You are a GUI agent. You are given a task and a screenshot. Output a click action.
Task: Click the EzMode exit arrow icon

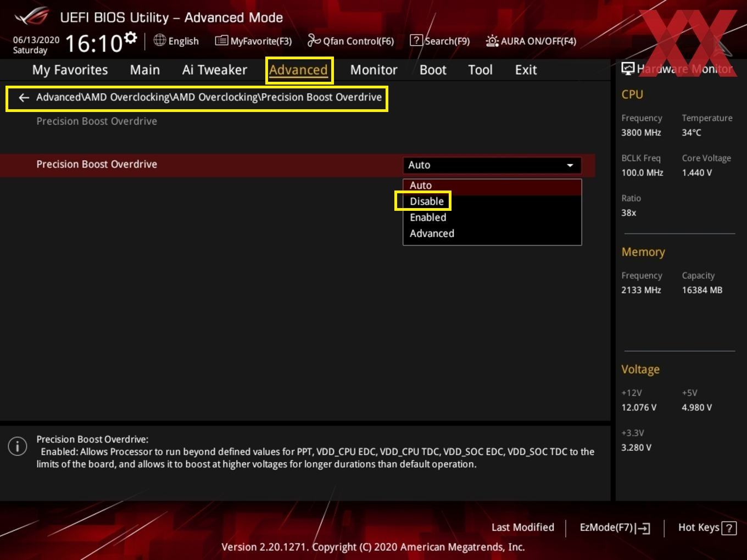coord(643,528)
